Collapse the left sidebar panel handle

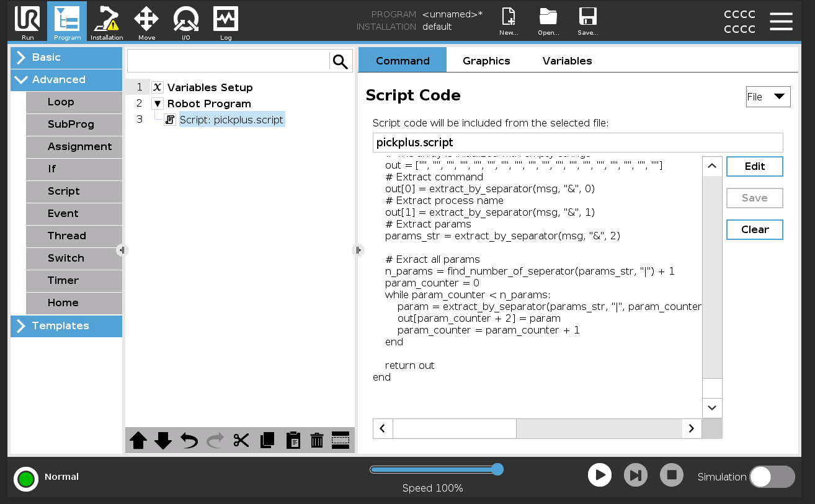coord(122,250)
